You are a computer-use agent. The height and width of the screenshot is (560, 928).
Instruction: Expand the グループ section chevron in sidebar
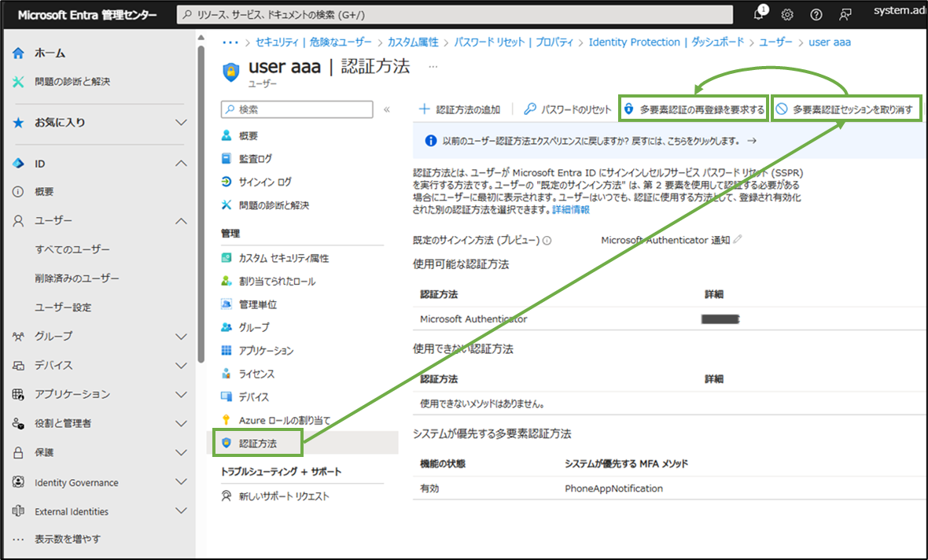(x=181, y=337)
